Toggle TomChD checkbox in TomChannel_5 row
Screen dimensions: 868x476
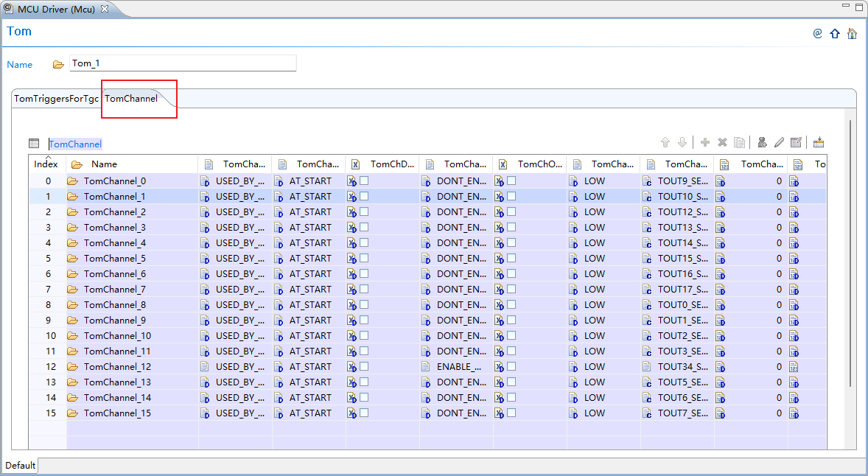coord(364,258)
